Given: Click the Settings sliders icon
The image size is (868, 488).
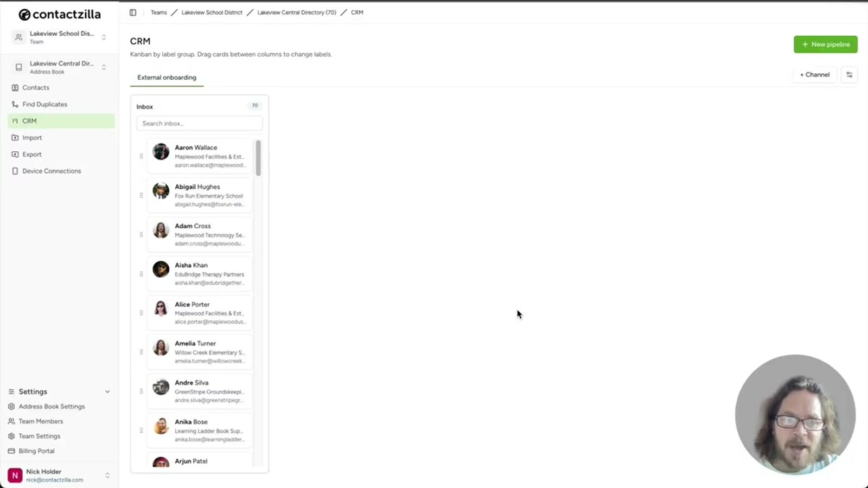Looking at the screenshot, I should pyautogui.click(x=11, y=391).
